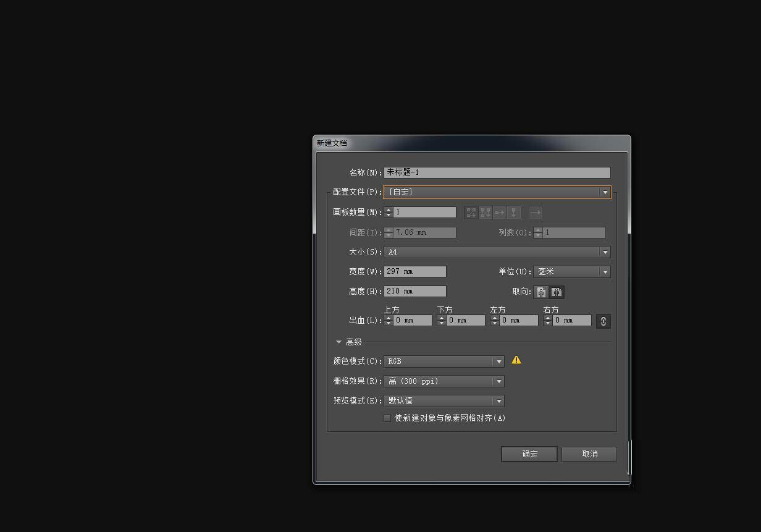Click the 取消 cancel button
This screenshot has width=761, height=532.
pos(589,454)
